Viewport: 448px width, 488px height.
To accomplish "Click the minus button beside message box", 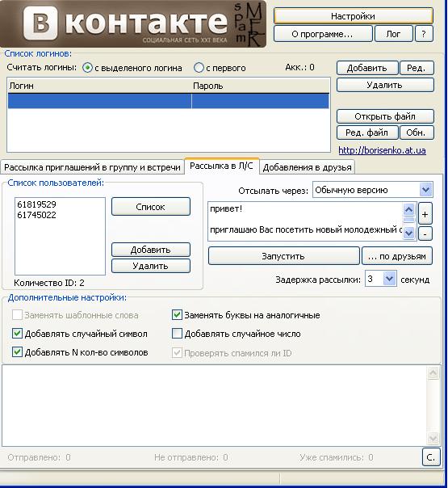I will tap(425, 233).
